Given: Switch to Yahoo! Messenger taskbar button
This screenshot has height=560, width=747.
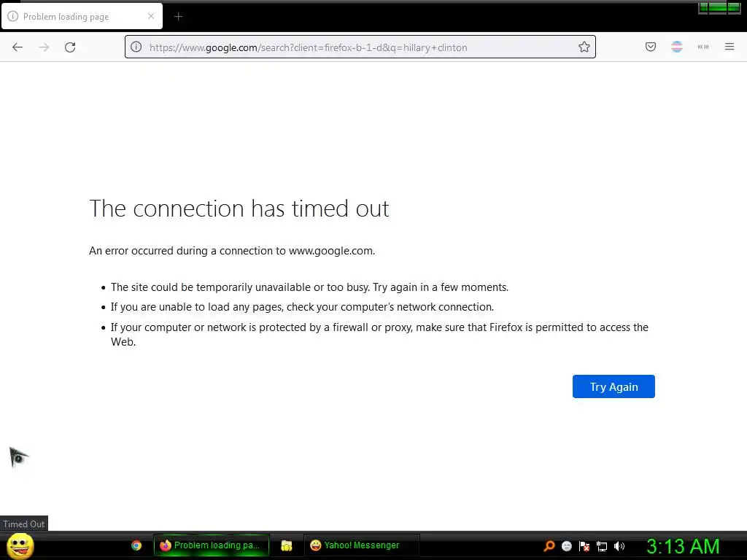Looking at the screenshot, I should tap(362, 545).
